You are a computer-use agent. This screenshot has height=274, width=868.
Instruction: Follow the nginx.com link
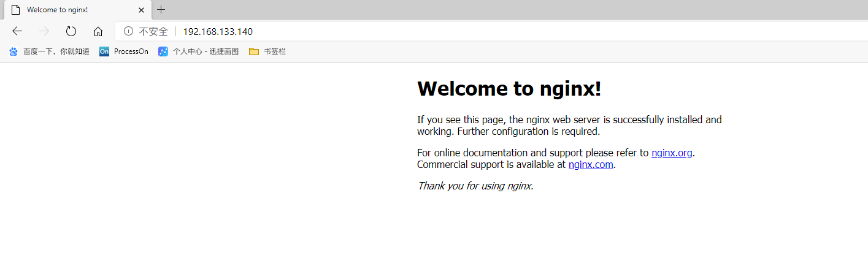click(591, 164)
